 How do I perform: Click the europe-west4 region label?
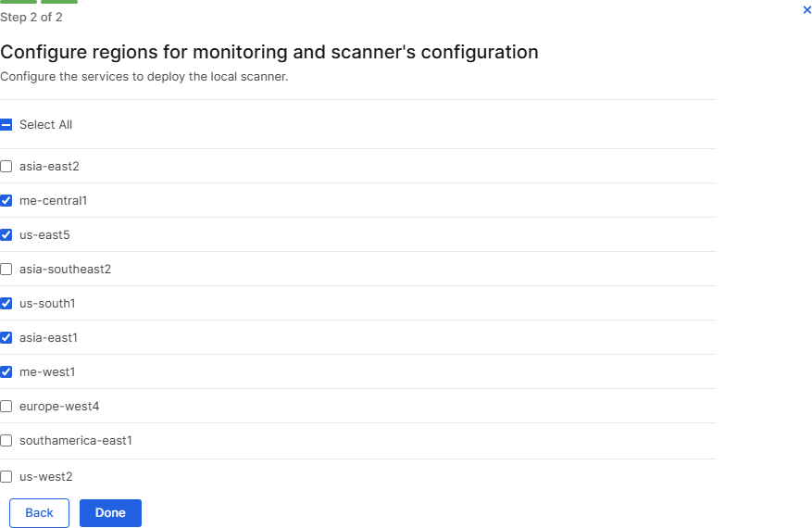coord(59,407)
